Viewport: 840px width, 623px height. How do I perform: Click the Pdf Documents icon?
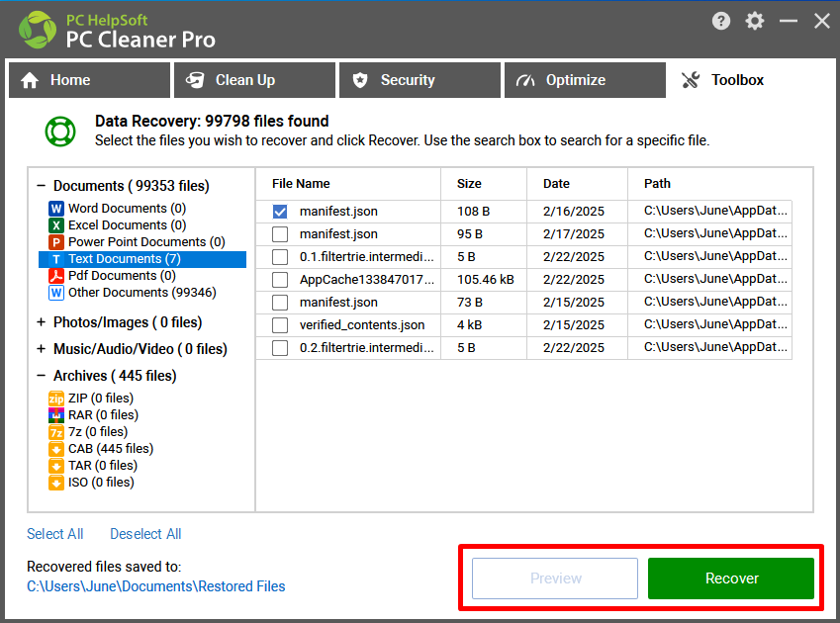pyautogui.click(x=56, y=276)
